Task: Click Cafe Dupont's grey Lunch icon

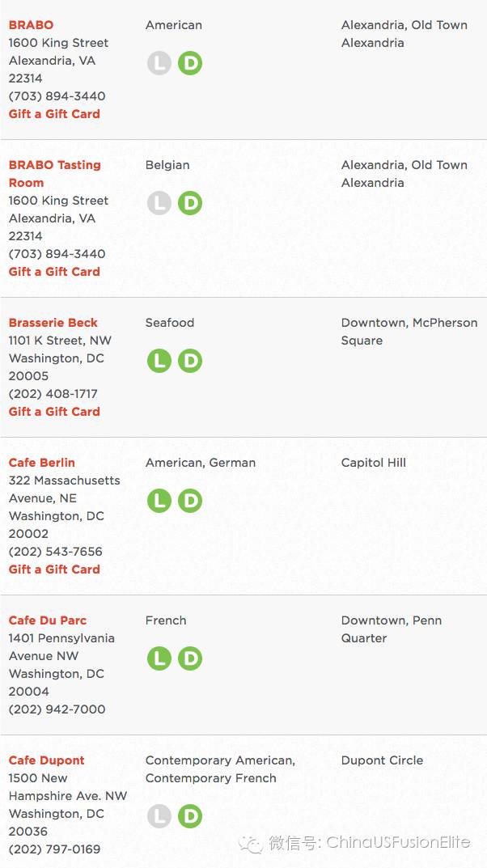Action: 159,816
